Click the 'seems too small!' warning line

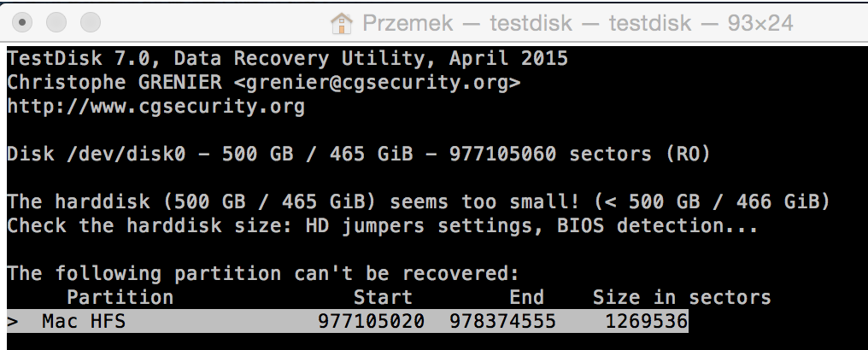[x=419, y=201]
